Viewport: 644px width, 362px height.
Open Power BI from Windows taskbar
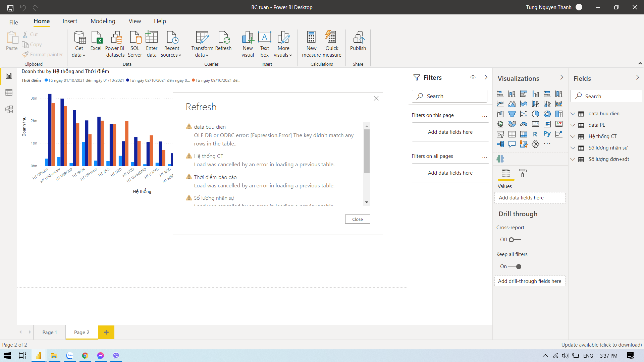[x=39, y=356]
